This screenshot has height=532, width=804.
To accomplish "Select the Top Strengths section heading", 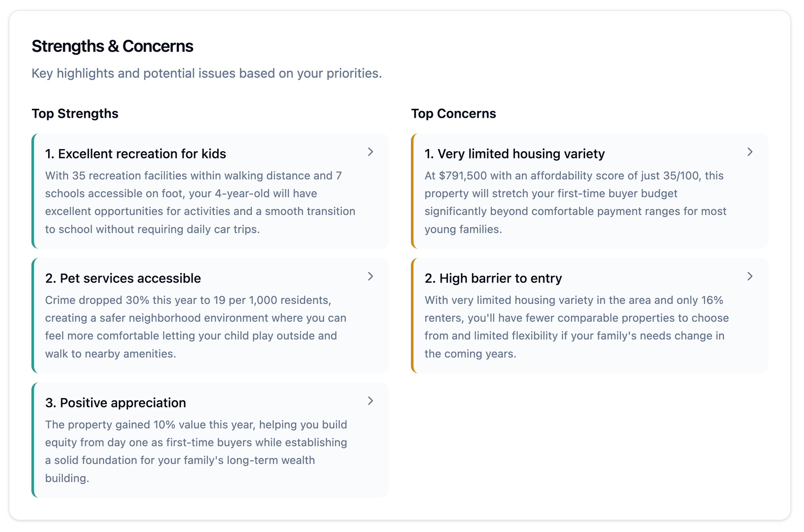I will (75, 114).
